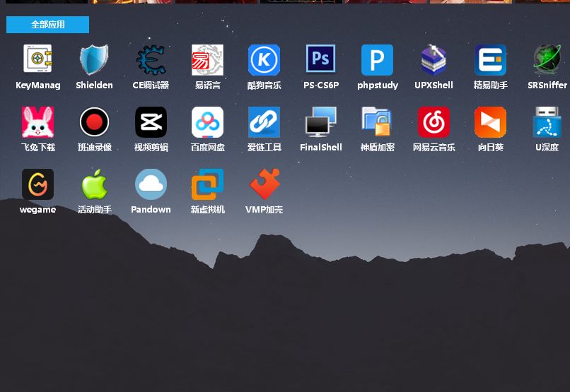The image size is (570, 392).
Task: Select the 全部应用 tab
Action: 47,25
